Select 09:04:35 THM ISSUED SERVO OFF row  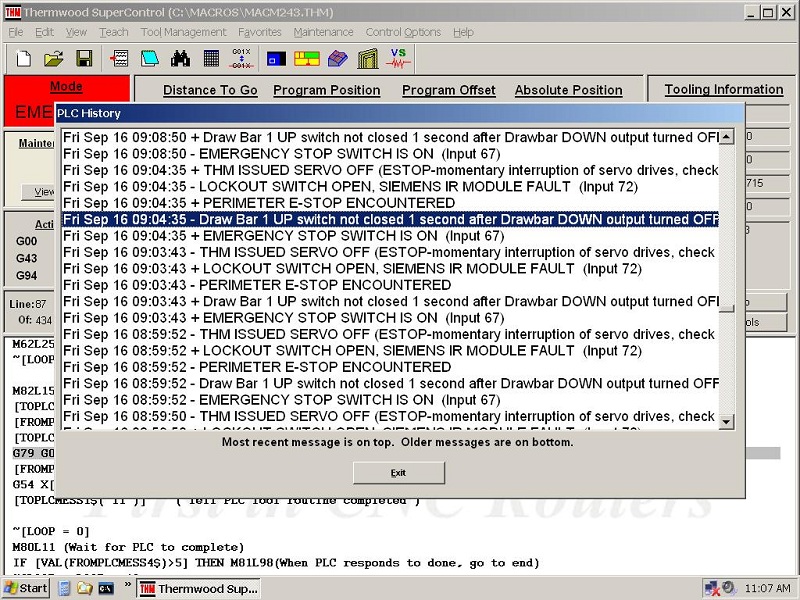tap(390, 170)
